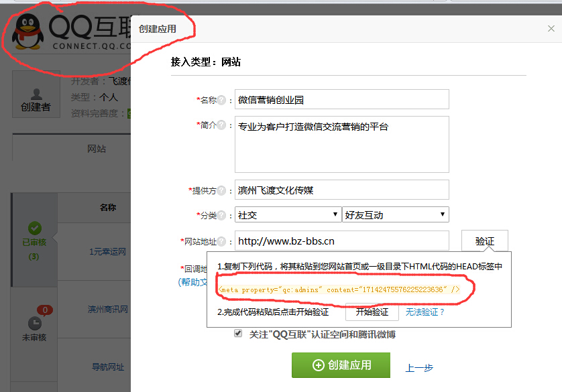Click the 开始验证 button
Screen dimensions: 562x392
pyautogui.click(x=372, y=312)
